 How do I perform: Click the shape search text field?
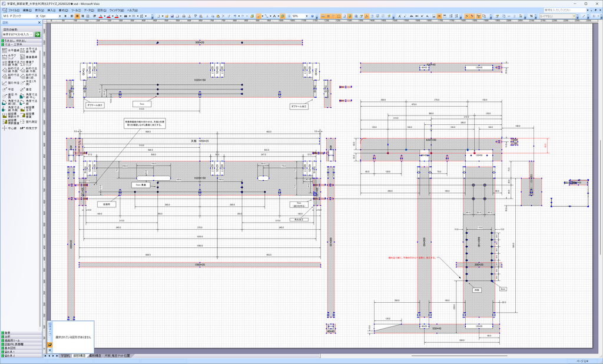click(x=16, y=34)
